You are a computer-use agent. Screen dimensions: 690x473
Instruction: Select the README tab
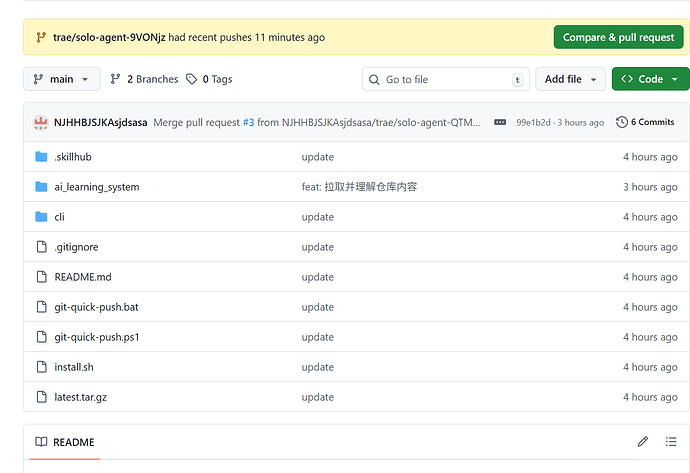(65, 442)
